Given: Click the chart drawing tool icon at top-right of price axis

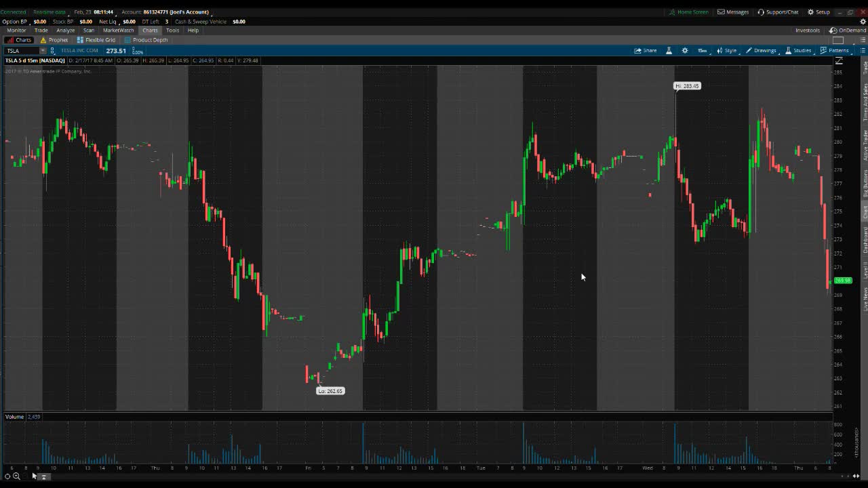Looking at the screenshot, I should [839, 61].
